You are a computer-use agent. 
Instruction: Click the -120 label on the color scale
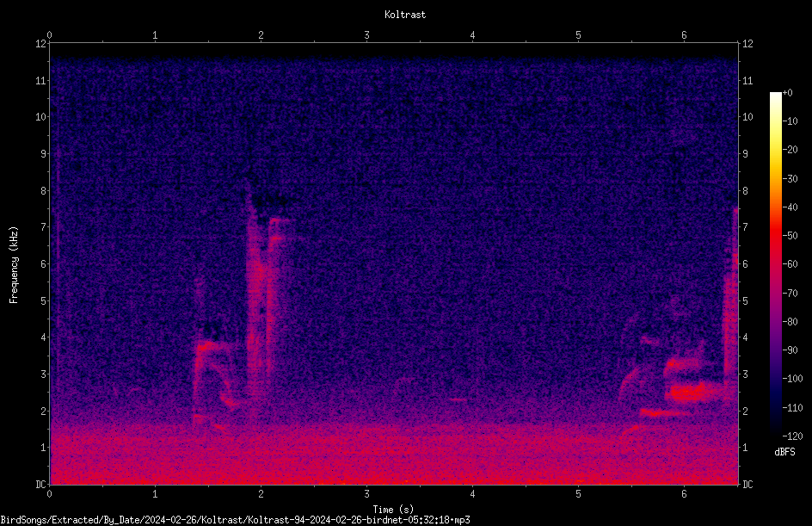click(x=792, y=436)
